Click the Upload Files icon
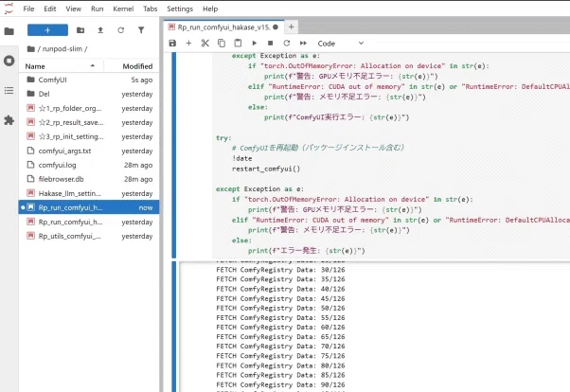 pos(100,30)
